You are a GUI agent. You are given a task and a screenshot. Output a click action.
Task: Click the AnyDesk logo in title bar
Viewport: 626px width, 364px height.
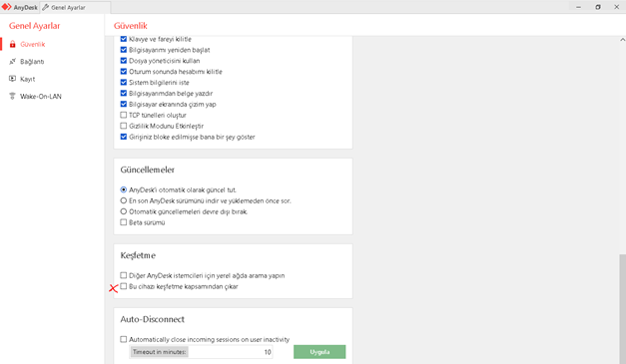6,7
